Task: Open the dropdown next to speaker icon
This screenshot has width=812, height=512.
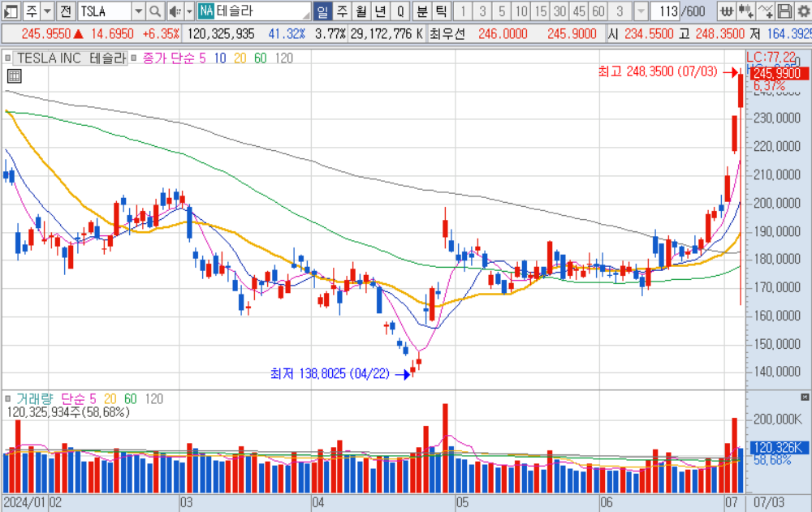Action: coord(189,11)
